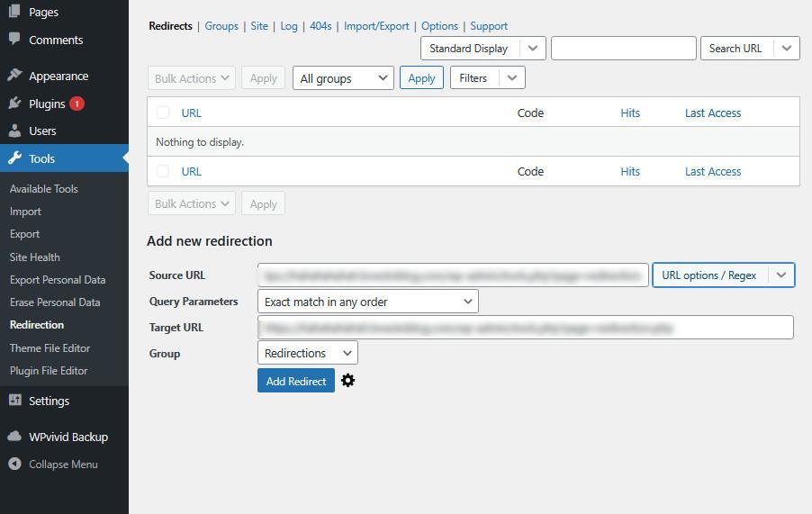Click the WPvivid Backup cloud icon
This screenshot has height=514, width=812.
point(14,437)
